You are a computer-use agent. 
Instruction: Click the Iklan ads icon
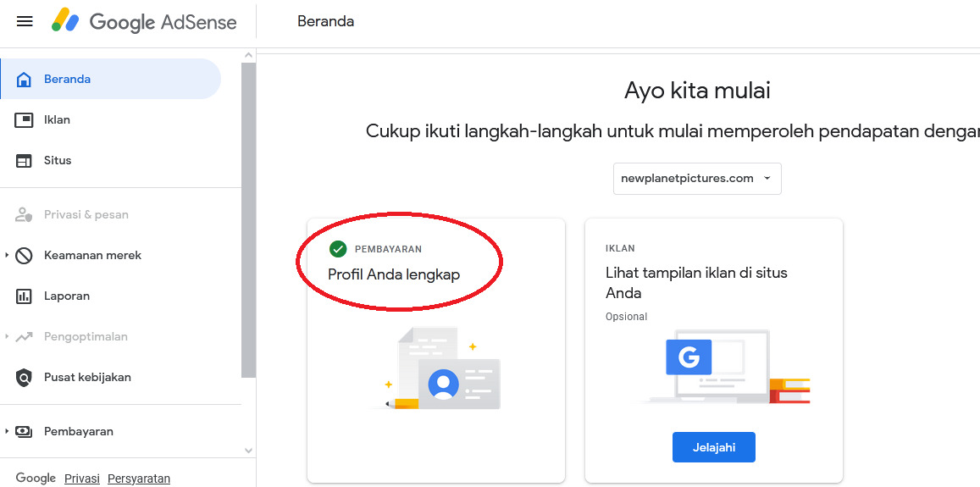[x=24, y=120]
